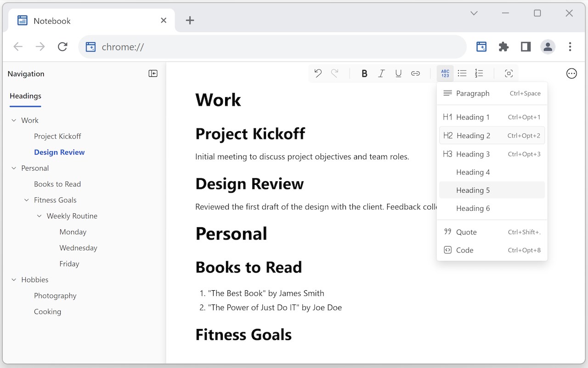Close the Notebook tab
Image resolution: width=588 pixels, height=368 pixels.
click(164, 20)
